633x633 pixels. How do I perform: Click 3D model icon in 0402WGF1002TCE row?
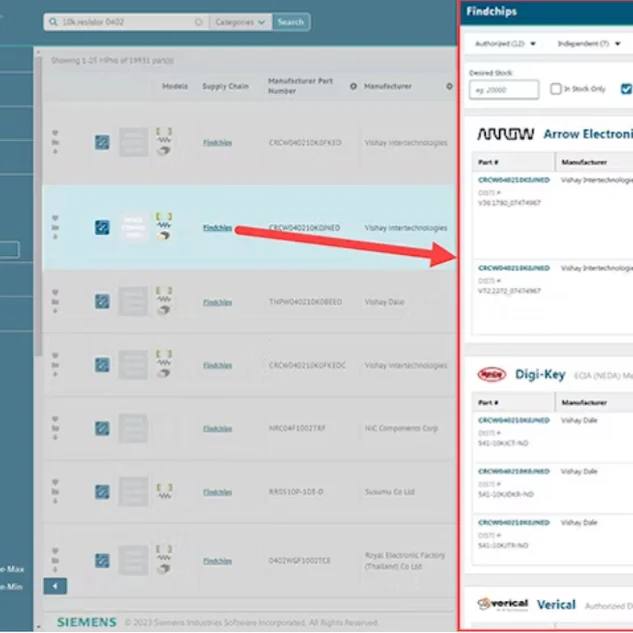pos(163,569)
